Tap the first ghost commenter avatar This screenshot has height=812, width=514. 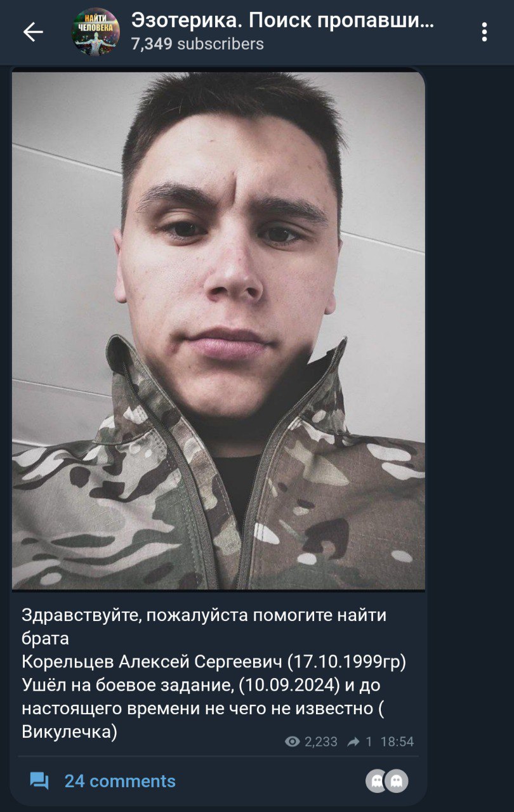377,781
